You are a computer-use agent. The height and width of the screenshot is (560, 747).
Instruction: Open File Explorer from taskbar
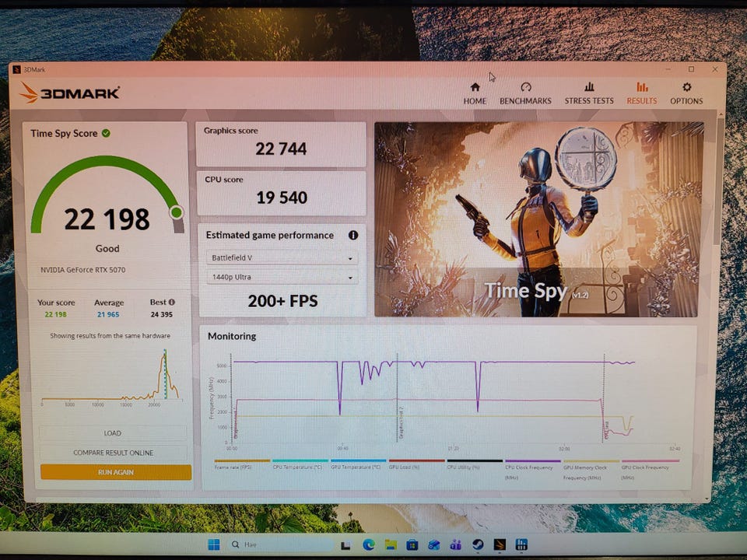(x=391, y=544)
